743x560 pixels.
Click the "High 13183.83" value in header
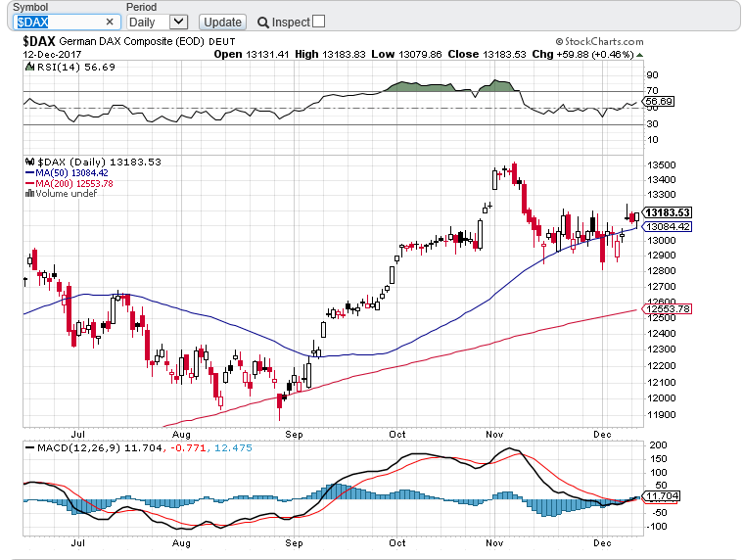point(330,55)
